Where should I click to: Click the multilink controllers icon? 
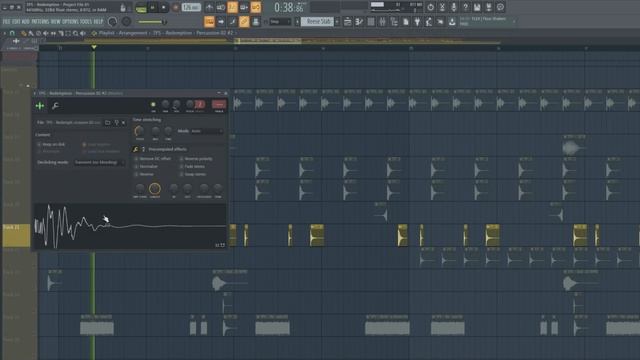click(256, 22)
